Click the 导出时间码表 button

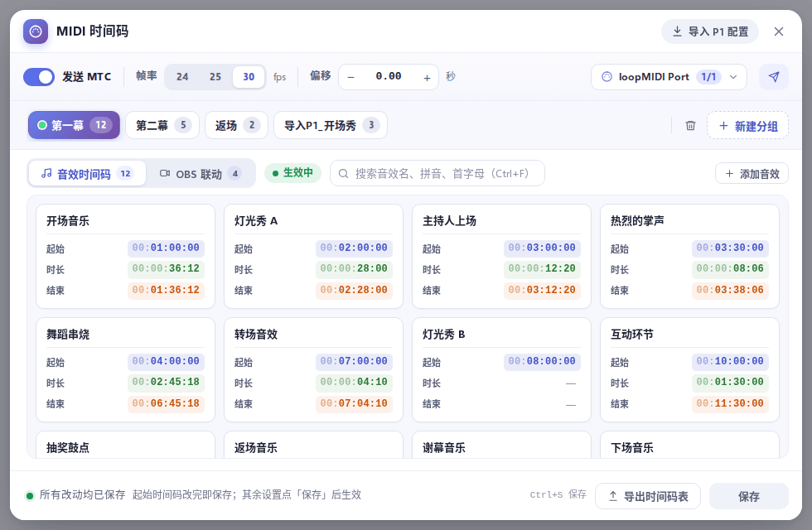(648, 496)
